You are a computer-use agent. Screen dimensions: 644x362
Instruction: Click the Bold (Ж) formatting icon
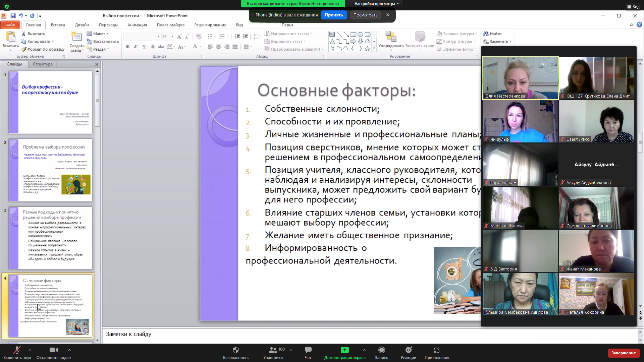[127, 47]
